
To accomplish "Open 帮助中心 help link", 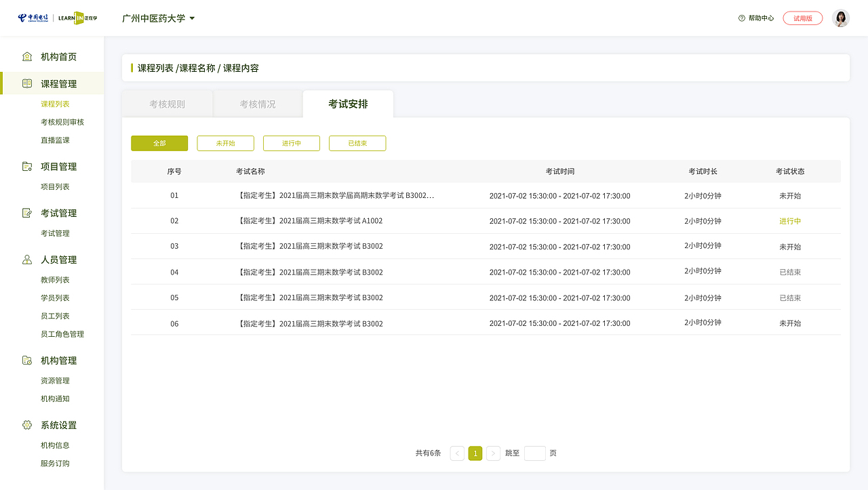I will pyautogui.click(x=761, y=18).
